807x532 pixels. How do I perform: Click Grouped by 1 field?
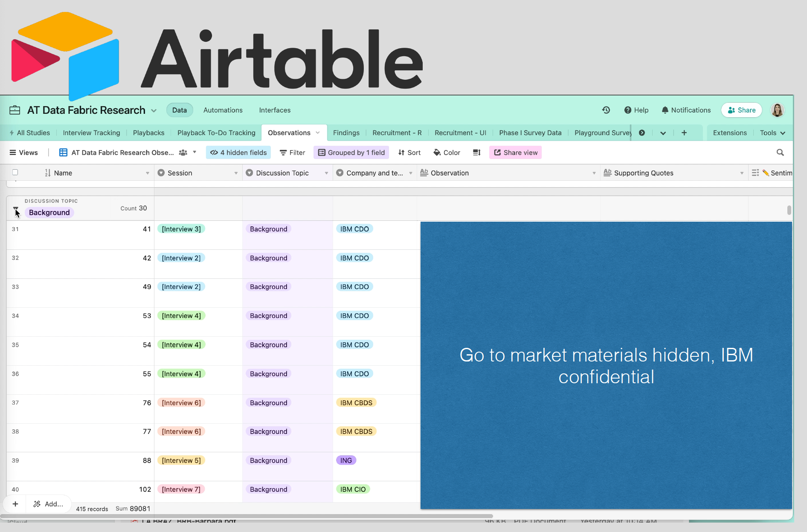pos(351,153)
